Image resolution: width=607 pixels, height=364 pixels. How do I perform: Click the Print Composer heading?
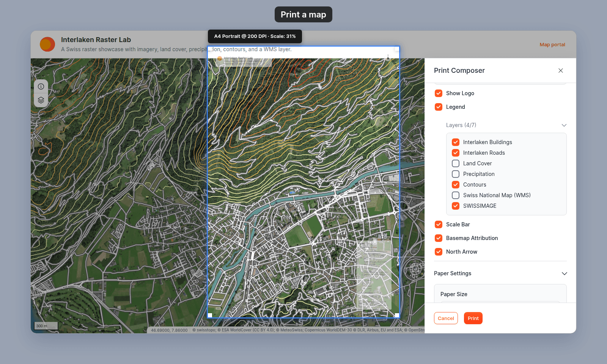point(459,71)
